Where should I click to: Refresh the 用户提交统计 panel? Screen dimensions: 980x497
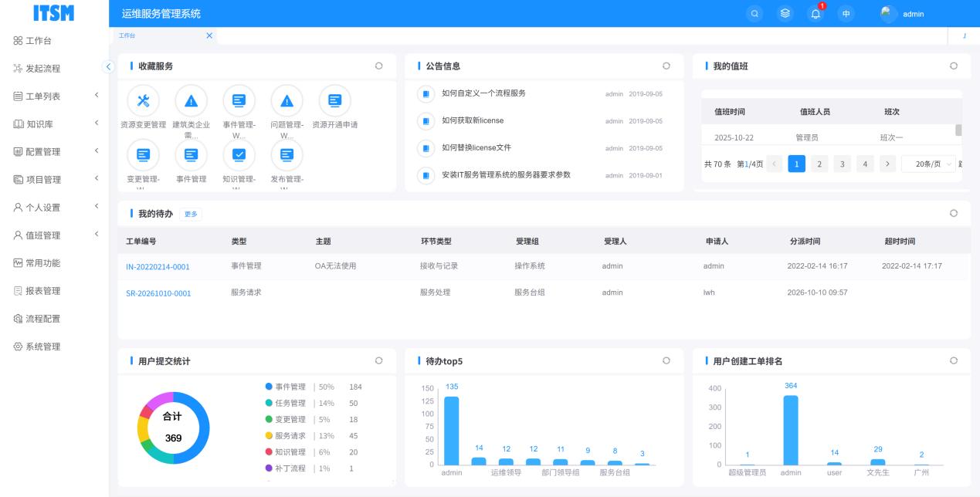pyautogui.click(x=378, y=360)
